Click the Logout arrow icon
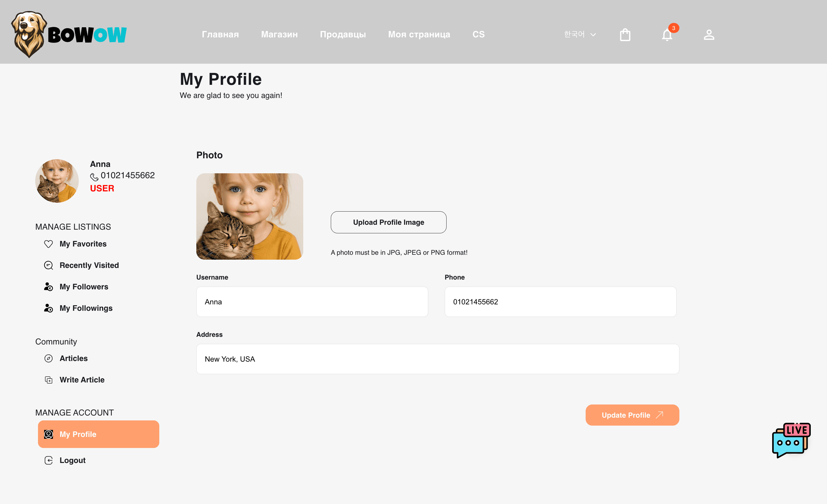Viewport: 827px width, 504px height. [x=49, y=461]
